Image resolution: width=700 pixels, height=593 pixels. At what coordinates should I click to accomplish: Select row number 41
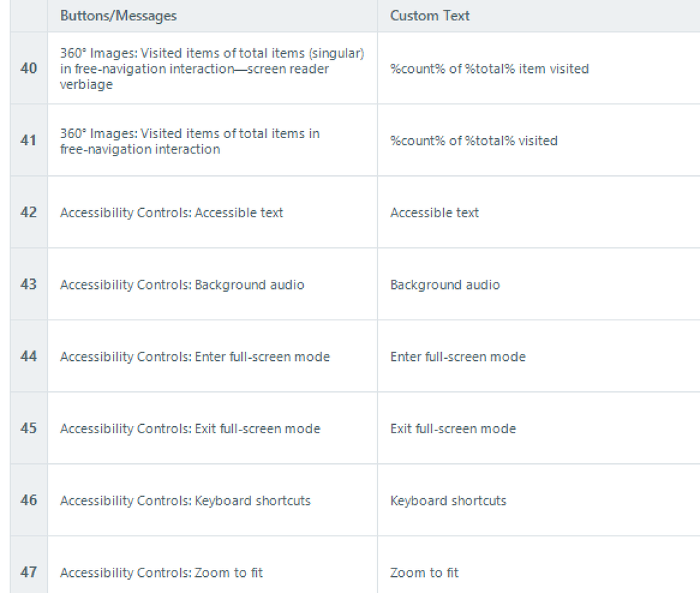[29, 141]
